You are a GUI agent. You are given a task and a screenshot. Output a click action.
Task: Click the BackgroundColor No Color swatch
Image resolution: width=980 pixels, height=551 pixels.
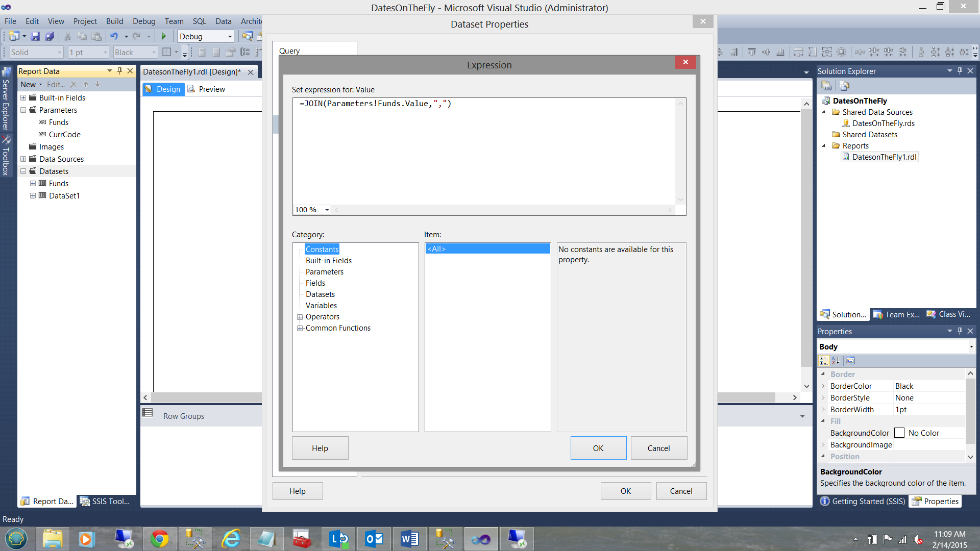[x=899, y=433]
